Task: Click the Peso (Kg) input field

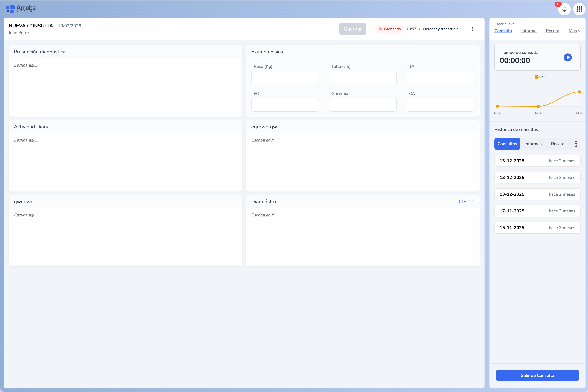Action: point(285,78)
